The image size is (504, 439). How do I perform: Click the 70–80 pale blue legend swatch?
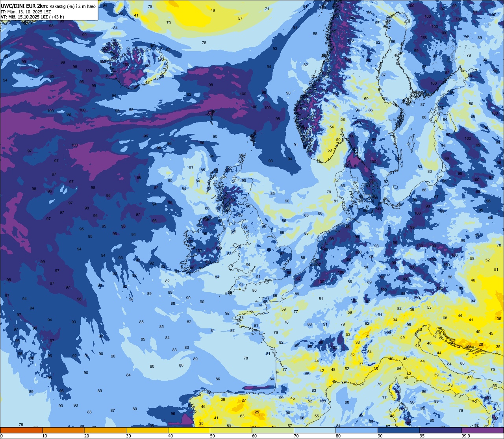(315, 430)
